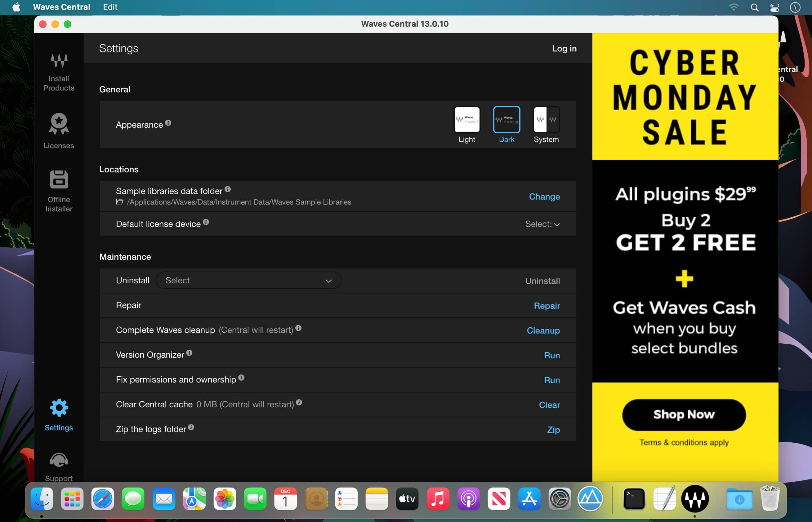
Task: Choose System appearance theme
Action: (546, 125)
